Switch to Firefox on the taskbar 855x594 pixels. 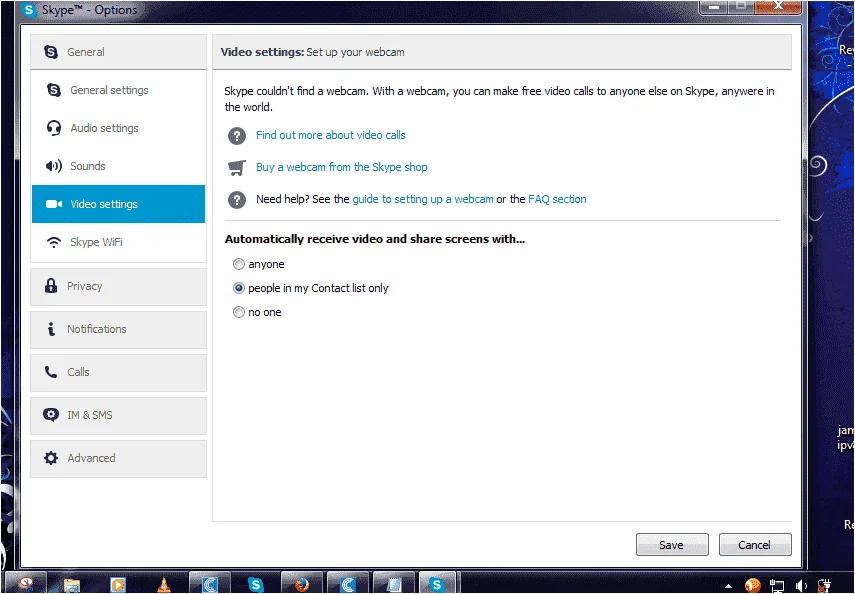click(302, 585)
